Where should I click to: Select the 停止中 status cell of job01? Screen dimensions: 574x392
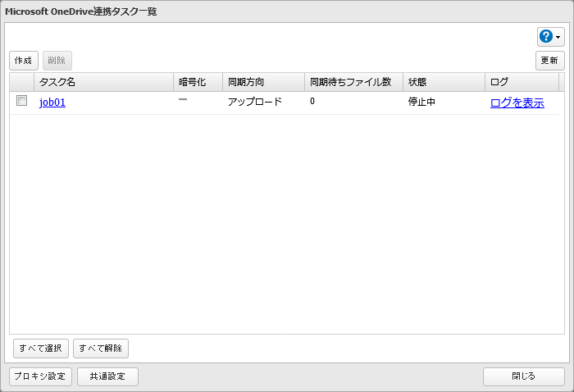(421, 103)
